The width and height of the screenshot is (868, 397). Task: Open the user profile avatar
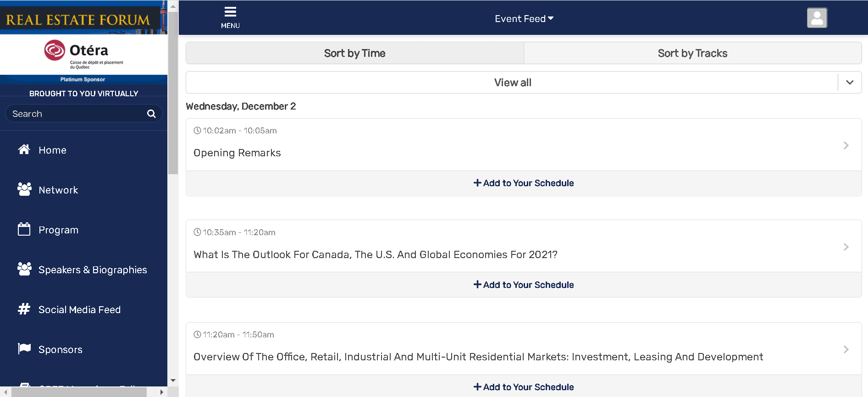point(817,18)
